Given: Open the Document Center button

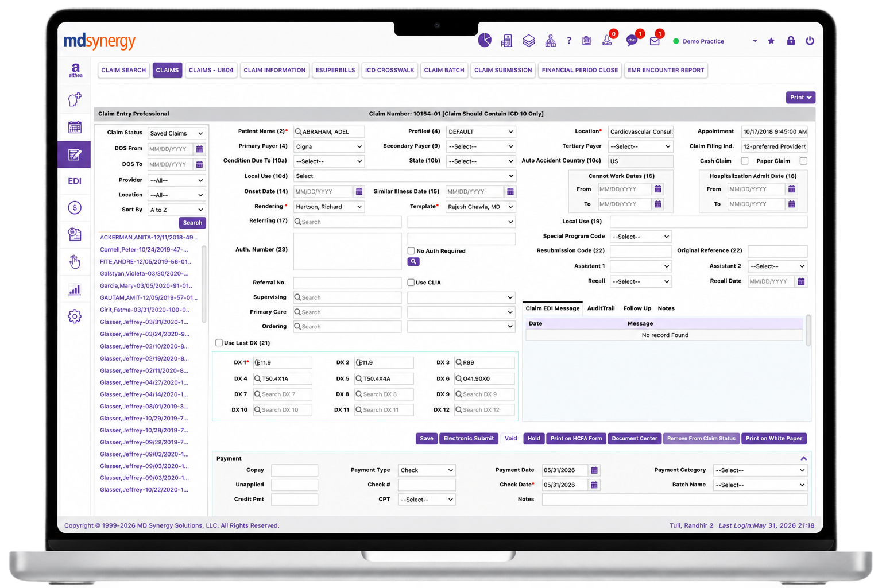Looking at the screenshot, I should pos(635,439).
